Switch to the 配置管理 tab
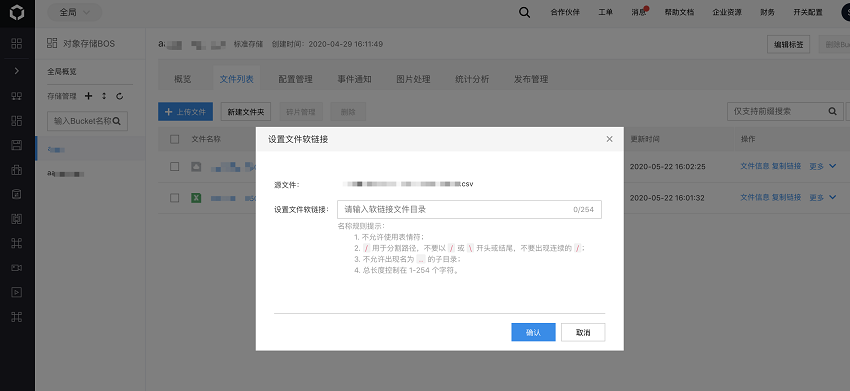The image size is (850, 391). [x=295, y=79]
